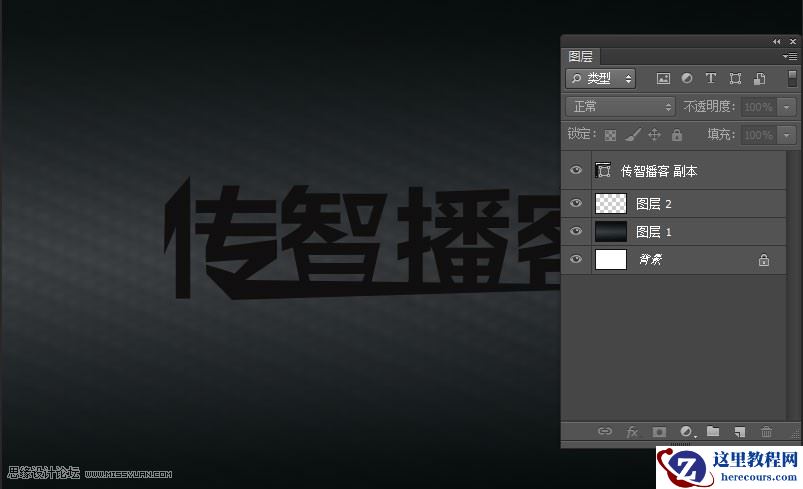
Task: Toggle visibility of 图层 1
Action: 576,231
